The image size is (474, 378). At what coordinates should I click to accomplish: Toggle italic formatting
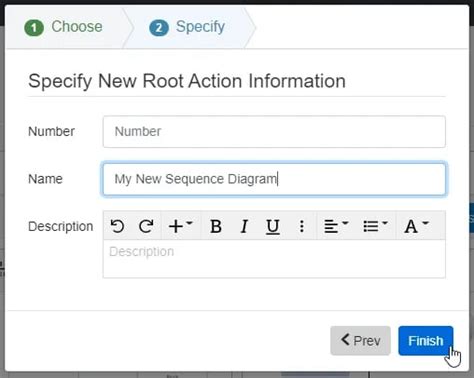pos(244,226)
